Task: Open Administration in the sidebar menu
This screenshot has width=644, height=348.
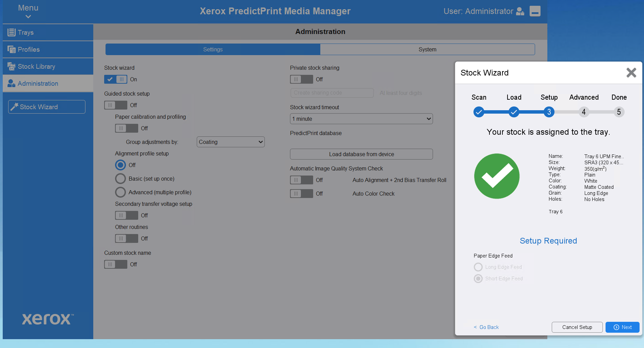Action: pyautogui.click(x=48, y=83)
